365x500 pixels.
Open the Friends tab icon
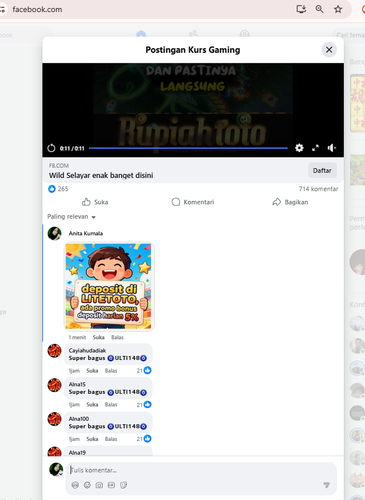coord(193,33)
